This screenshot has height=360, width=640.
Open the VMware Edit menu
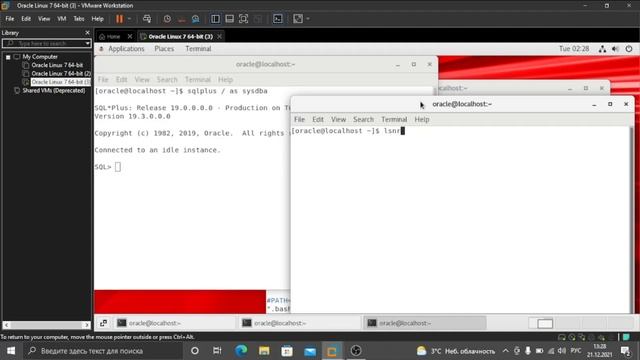pos(26,19)
